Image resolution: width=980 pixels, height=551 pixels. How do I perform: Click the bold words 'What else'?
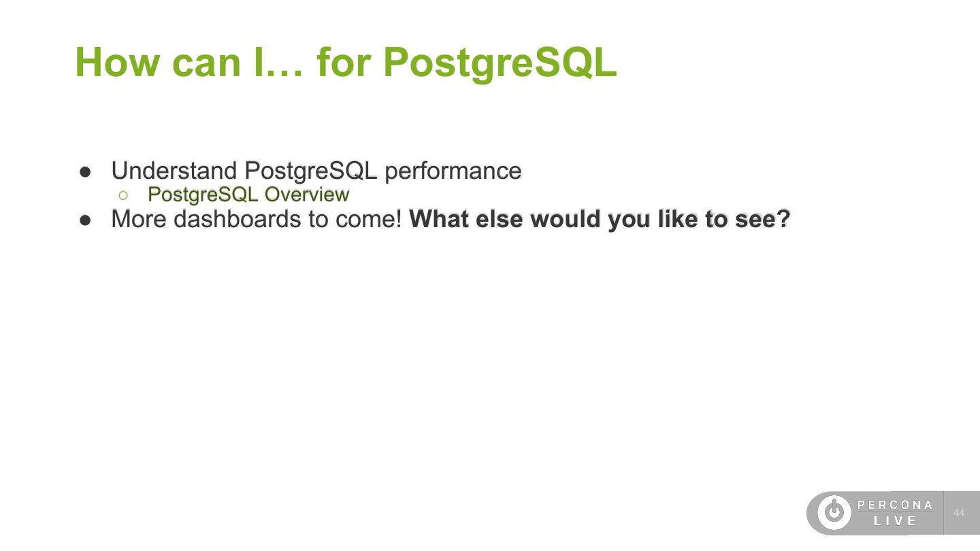click(x=467, y=219)
